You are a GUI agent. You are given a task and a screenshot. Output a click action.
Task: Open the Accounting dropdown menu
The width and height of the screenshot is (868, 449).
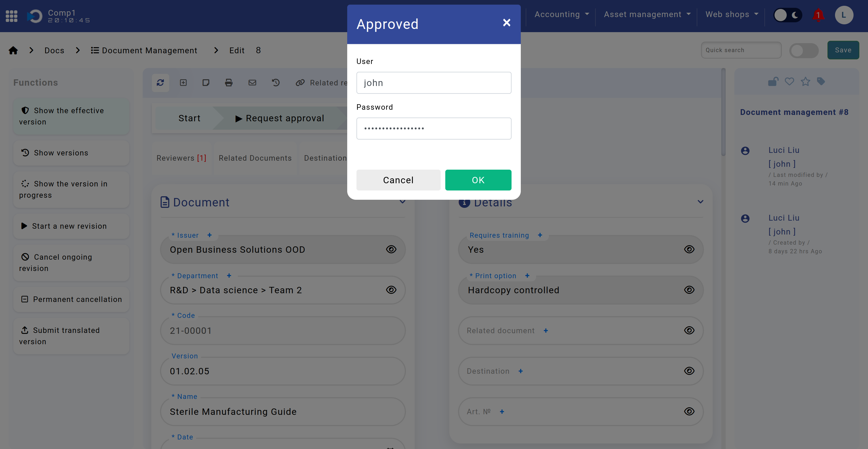coord(561,14)
